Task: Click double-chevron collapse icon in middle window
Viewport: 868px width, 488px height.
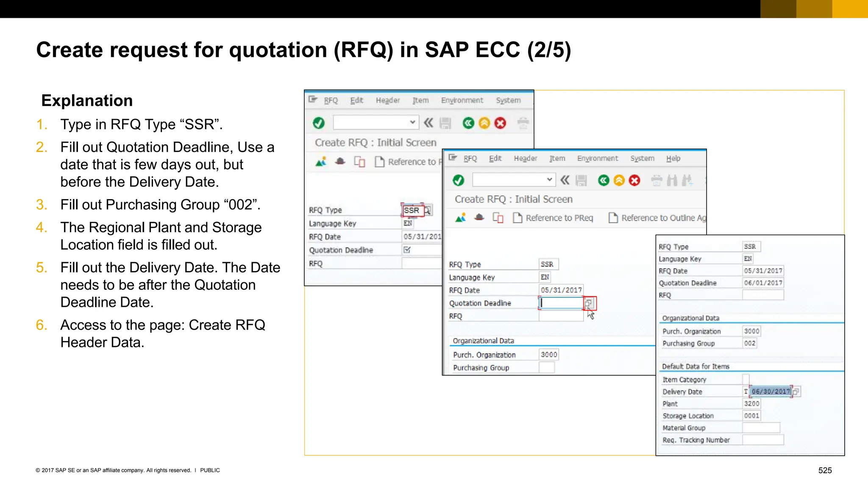Action: (x=565, y=180)
